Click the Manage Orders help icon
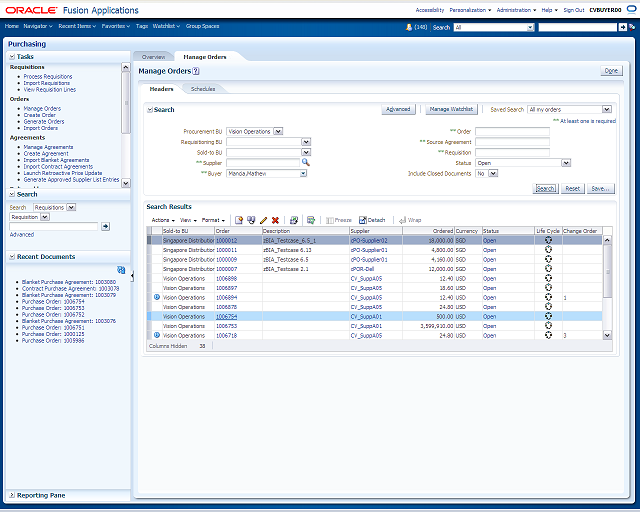Screen dimensions: 640x512 196,71
